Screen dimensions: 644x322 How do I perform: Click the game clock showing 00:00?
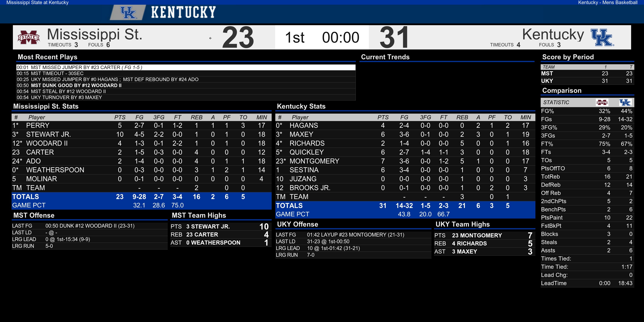point(340,37)
